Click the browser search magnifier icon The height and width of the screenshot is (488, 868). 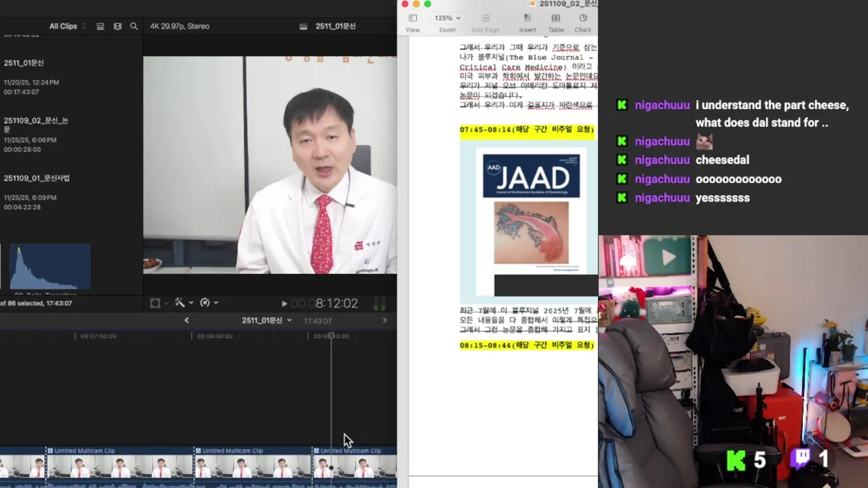click(134, 26)
